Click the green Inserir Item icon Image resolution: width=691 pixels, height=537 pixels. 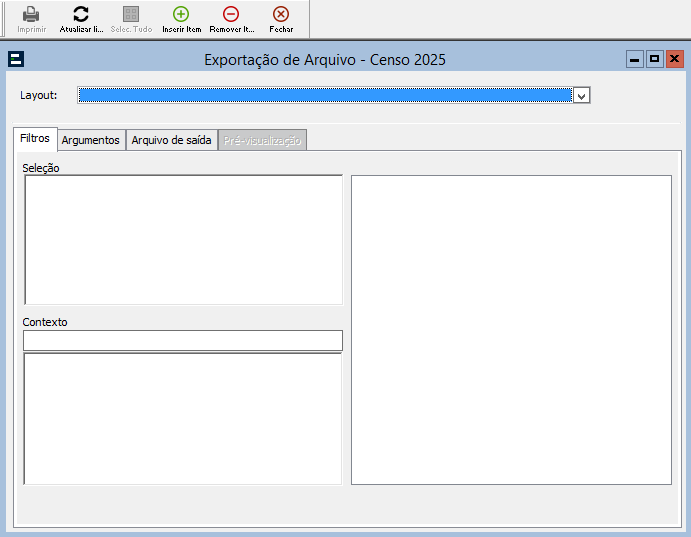click(x=181, y=14)
